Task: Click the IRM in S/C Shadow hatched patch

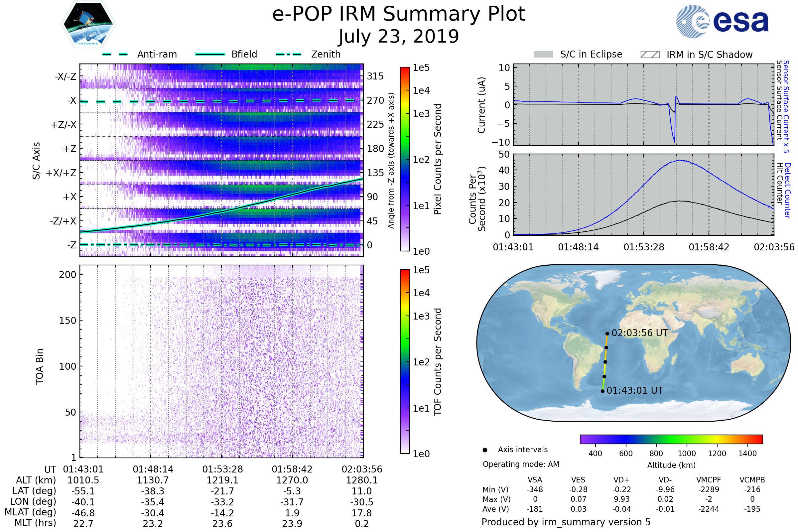Action: 650,55
